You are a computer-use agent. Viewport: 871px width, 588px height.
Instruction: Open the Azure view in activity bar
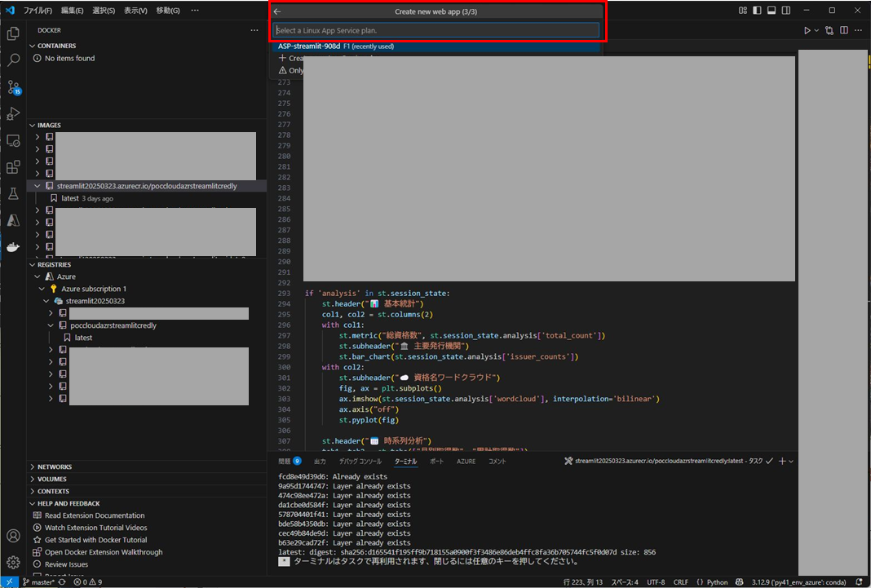[x=13, y=220]
